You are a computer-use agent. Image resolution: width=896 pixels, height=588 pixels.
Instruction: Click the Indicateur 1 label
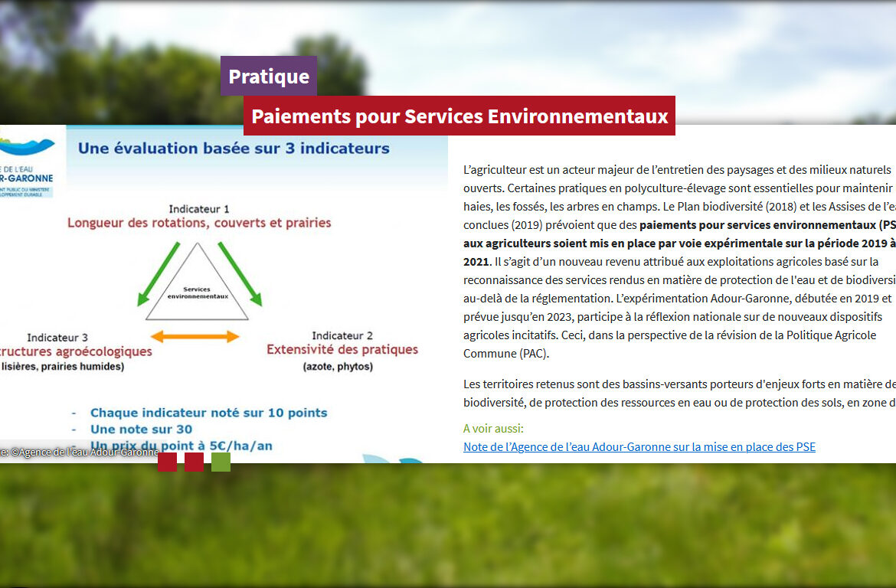199,209
